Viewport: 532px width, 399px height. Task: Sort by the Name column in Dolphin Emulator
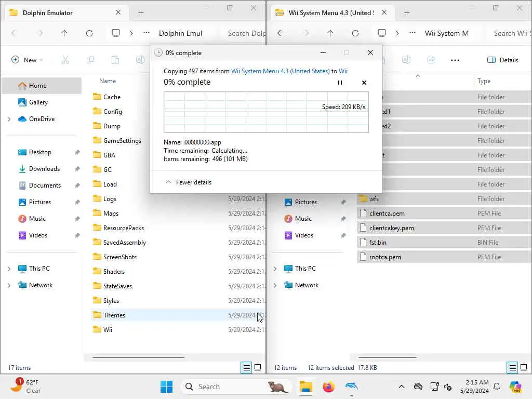pyautogui.click(x=108, y=81)
